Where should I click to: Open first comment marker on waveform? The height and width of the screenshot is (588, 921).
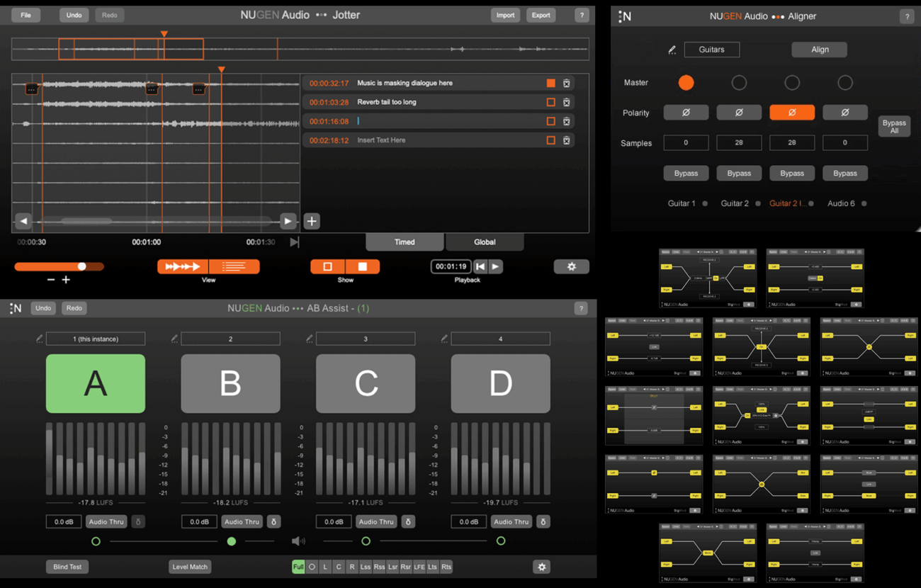pos(31,89)
